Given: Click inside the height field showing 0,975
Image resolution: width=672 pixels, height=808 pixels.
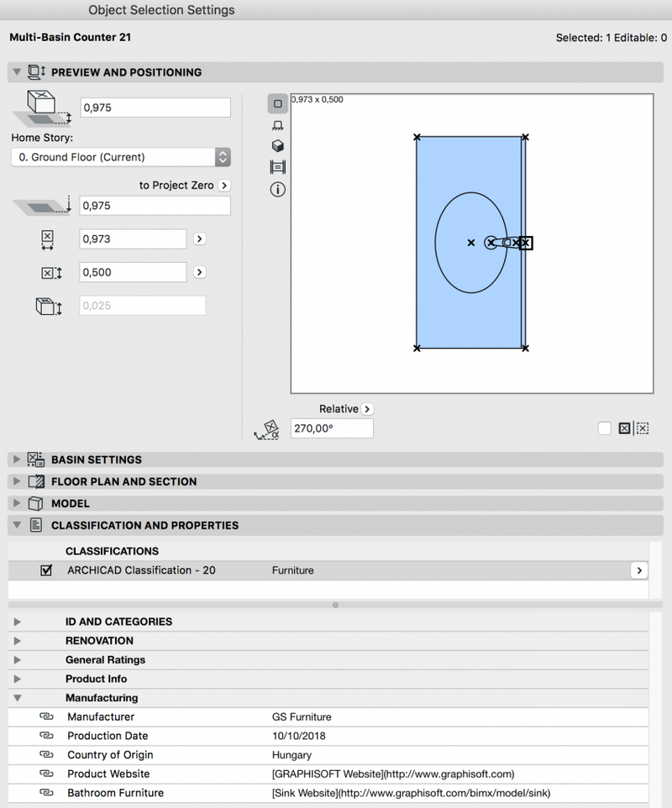Looking at the screenshot, I should click(x=155, y=107).
